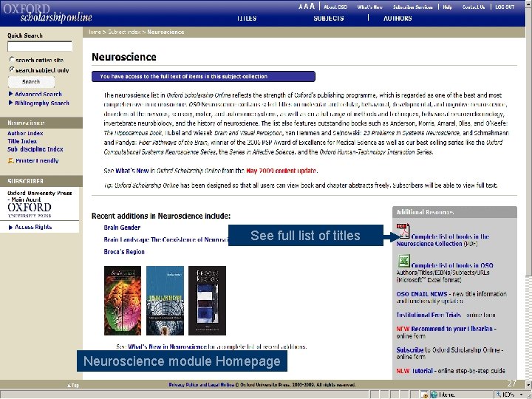Open Subscribe to Oxford Scholarship Online link

click(x=410, y=349)
